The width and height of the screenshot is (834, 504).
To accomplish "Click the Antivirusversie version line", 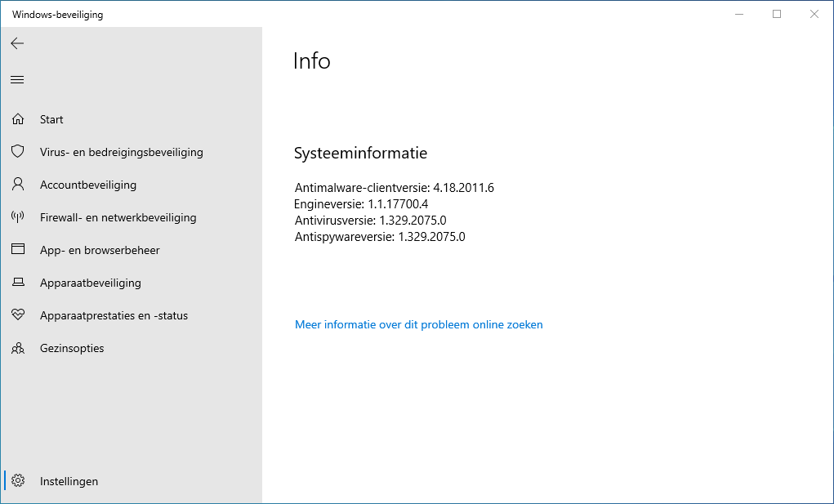I will [370, 221].
